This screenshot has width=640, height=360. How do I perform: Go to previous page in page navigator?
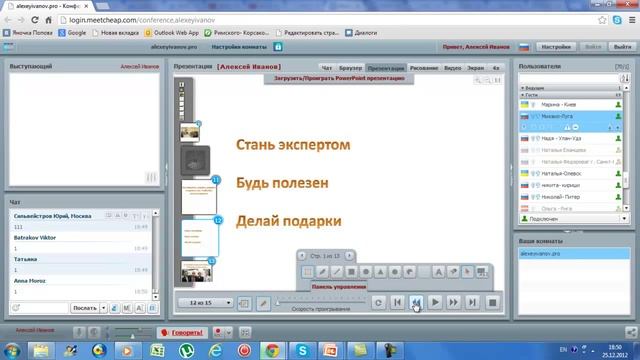click(x=302, y=256)
